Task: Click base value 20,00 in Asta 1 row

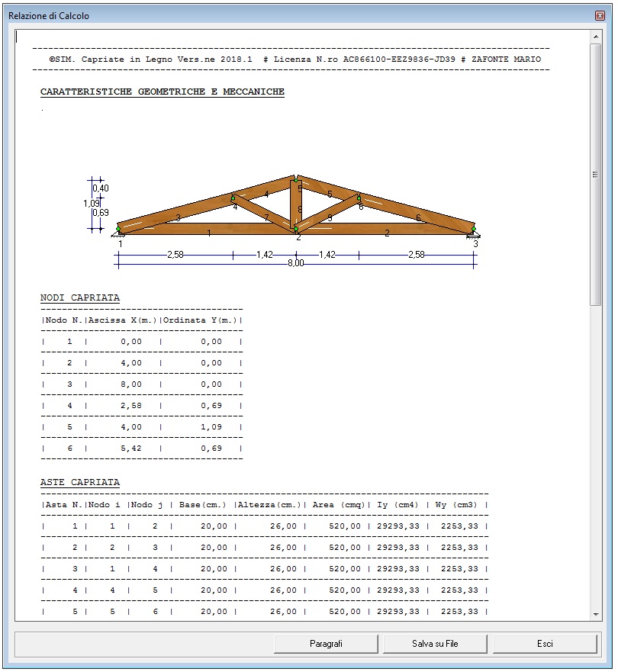Action: pyautogui.click(x=214, y=526)
